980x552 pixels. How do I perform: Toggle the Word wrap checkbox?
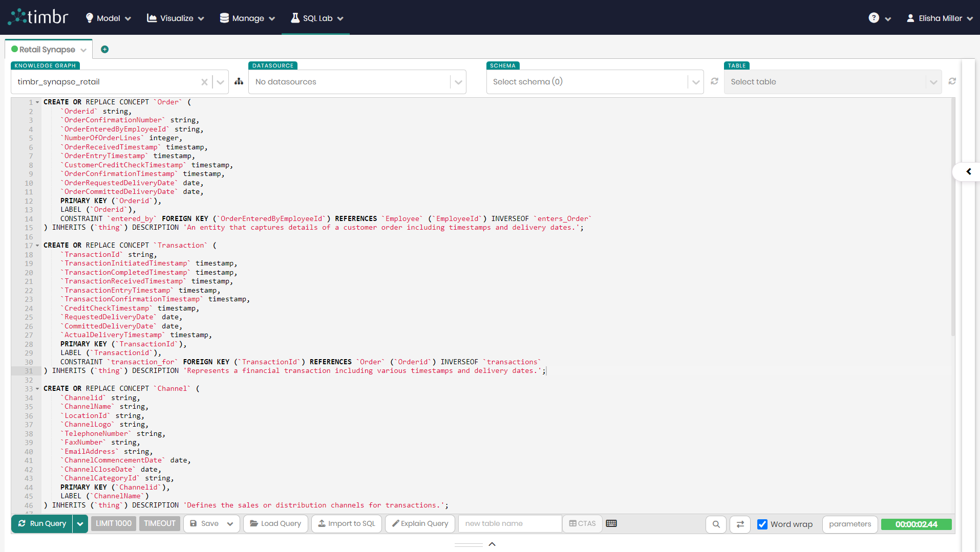tap(762, 524)
